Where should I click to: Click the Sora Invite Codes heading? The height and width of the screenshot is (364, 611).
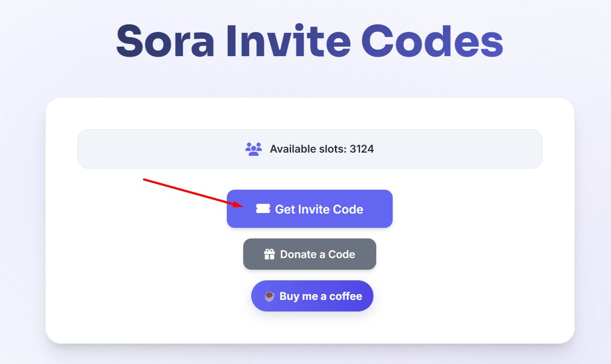pyautogui.click(x=309, y=41)
